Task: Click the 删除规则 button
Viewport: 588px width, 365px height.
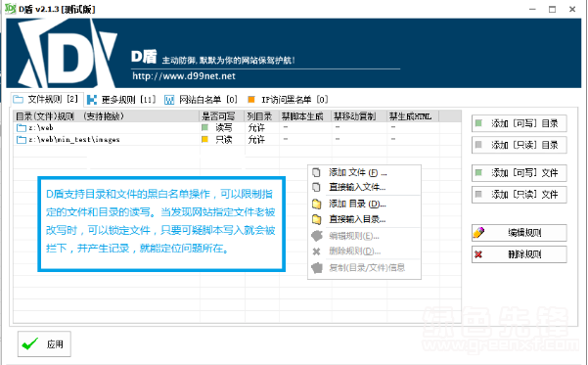Action: click(519, 254)
